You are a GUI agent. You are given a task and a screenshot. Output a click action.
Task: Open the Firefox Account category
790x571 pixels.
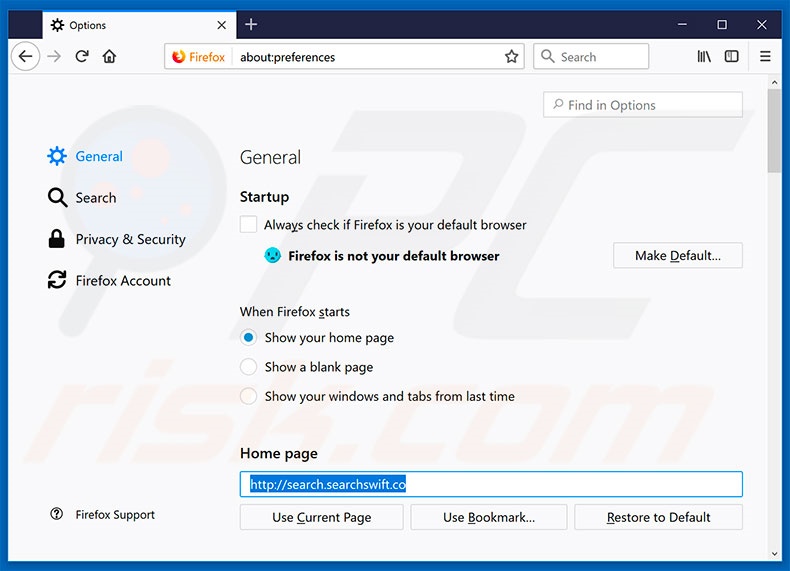pos(109,280)
